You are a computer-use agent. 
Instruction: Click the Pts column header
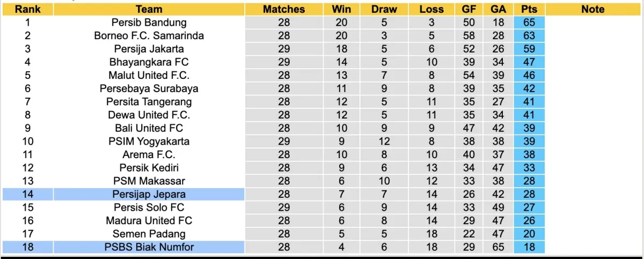tap(529, 9)
